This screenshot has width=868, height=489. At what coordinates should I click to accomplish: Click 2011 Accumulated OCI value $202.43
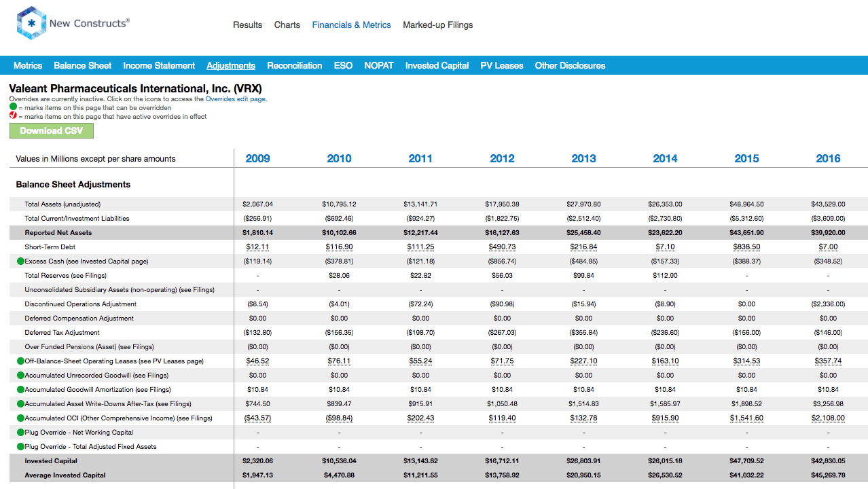click(420, 418)
